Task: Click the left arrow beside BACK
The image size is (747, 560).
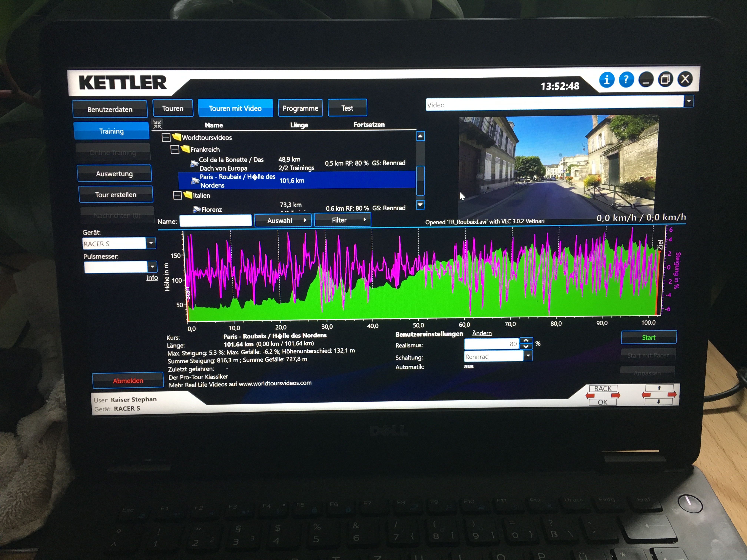Action: pos(590,395)
